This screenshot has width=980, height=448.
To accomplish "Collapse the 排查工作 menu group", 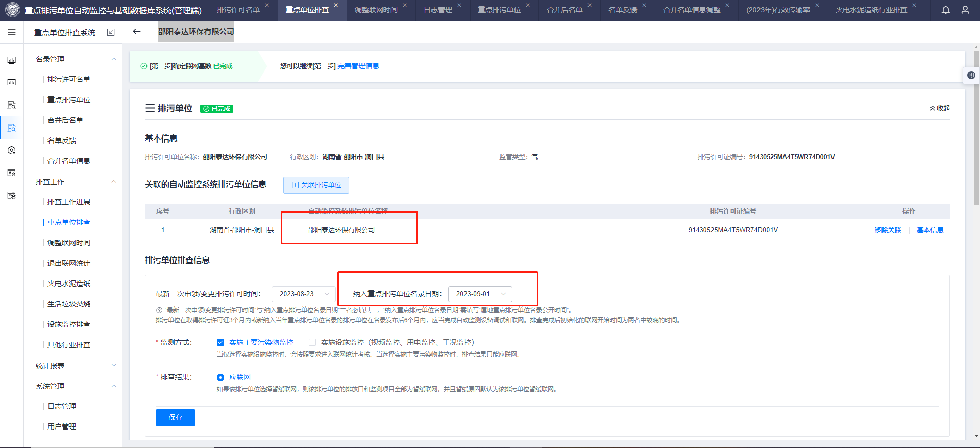I will 114,182.
